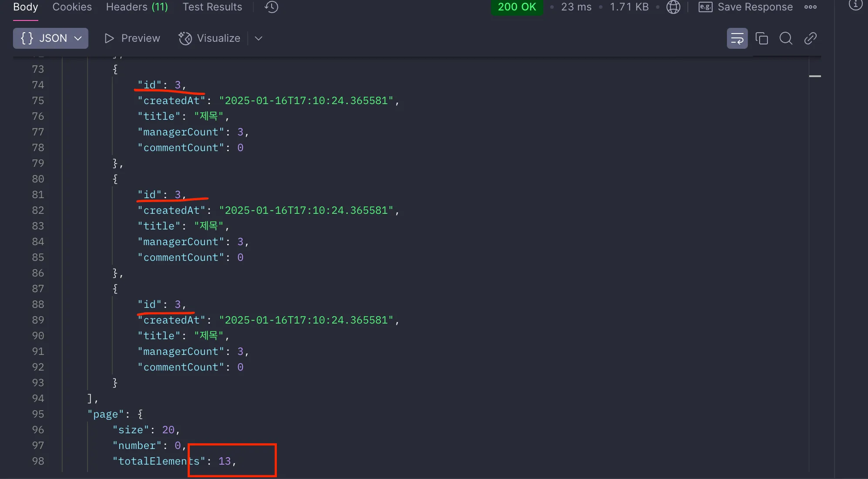Click the network globe icon
The image size is (868, 479).
click(673, 7)
